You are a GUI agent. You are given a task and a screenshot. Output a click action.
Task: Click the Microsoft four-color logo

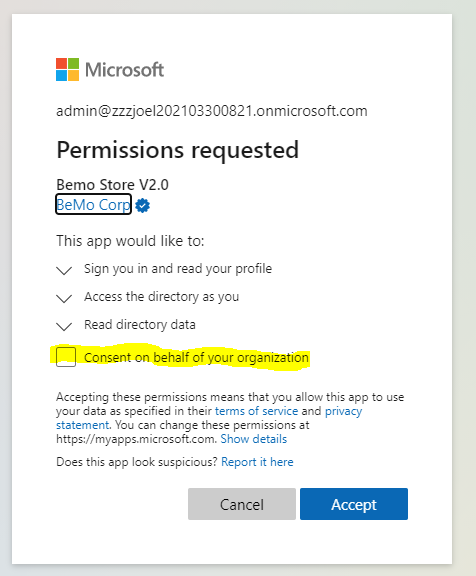pyautogui.click(x=67, y=69)
